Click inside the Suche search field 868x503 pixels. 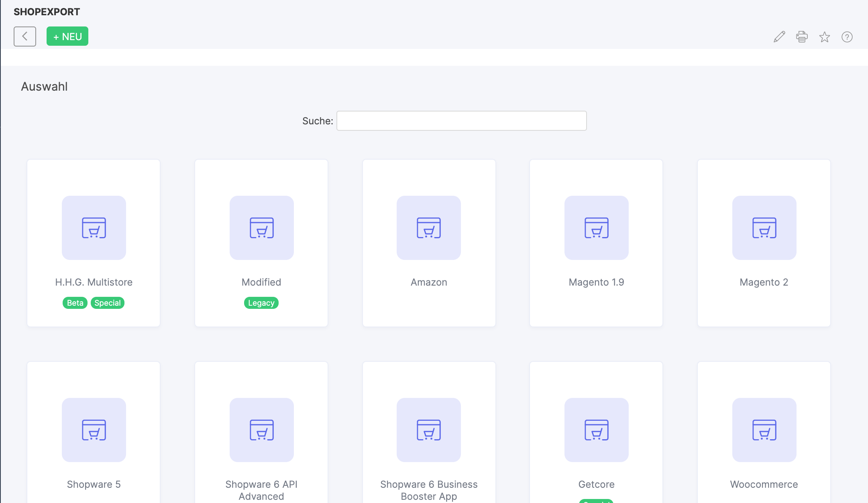coord(461,120)
